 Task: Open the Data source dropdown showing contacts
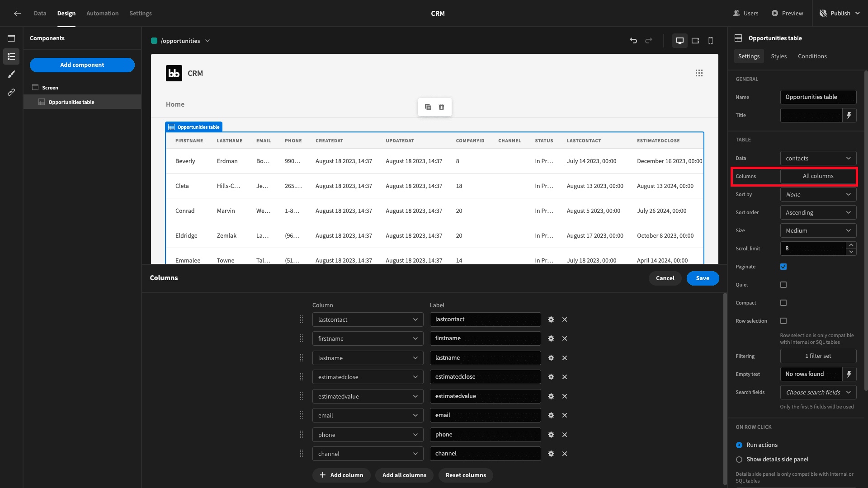tap(818, 158)
